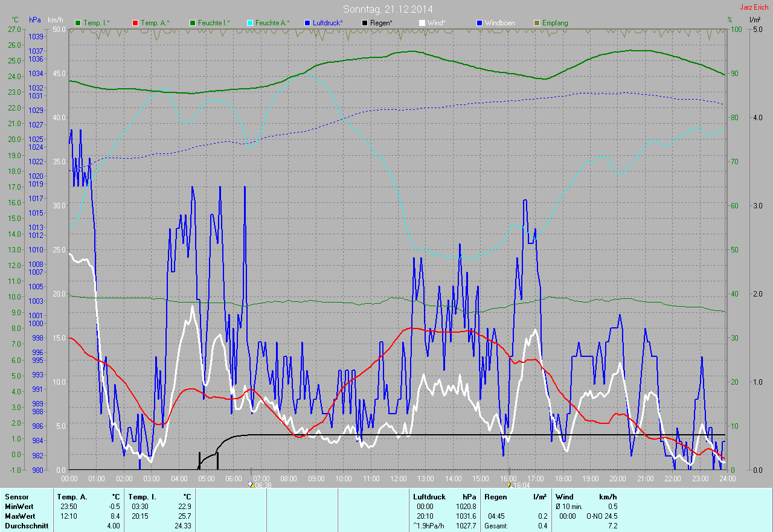Click the Feuchte I. legend square
773x532 pixels.
pos(193,23)
